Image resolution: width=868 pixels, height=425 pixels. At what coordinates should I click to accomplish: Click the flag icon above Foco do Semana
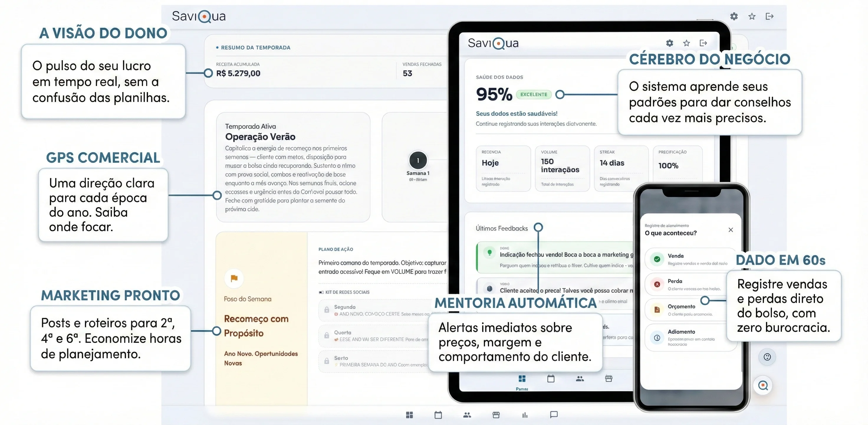click(234, 278)
